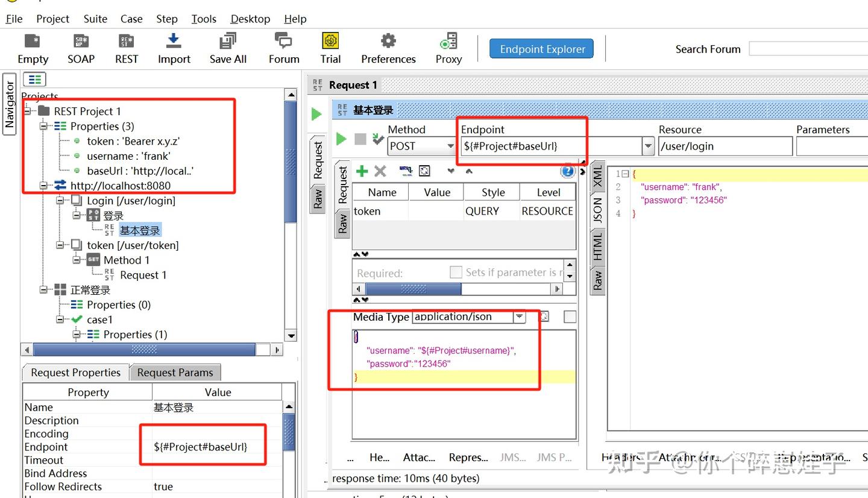The image size is (868, 498).
Task: Open the Media Type application/json dropdown
Action: 519,317
